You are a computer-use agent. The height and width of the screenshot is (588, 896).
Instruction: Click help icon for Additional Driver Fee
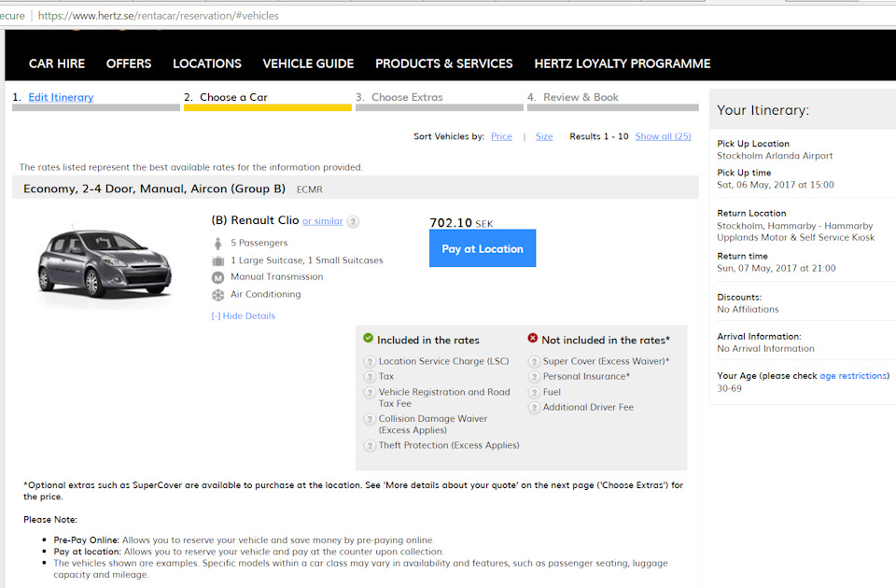[x=534, y=408]
